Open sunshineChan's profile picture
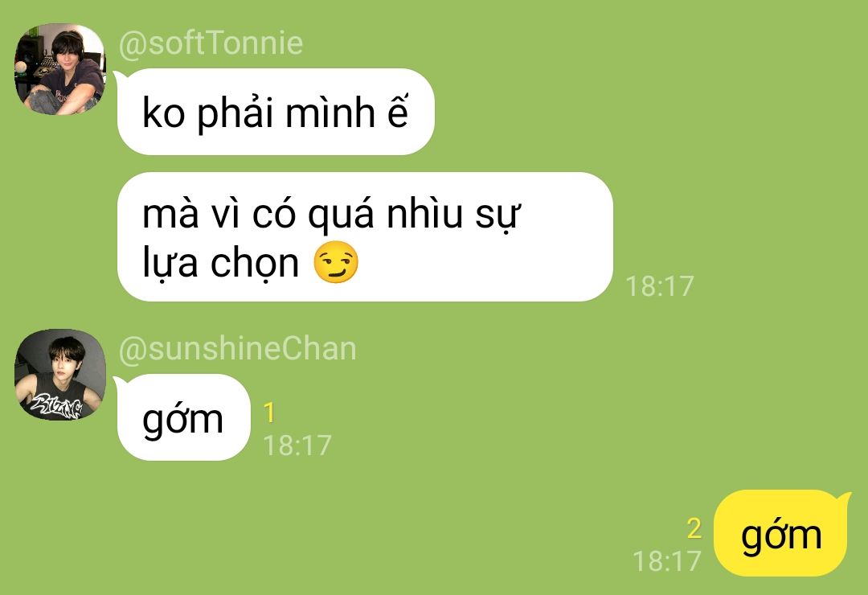 tap(59, 375)
